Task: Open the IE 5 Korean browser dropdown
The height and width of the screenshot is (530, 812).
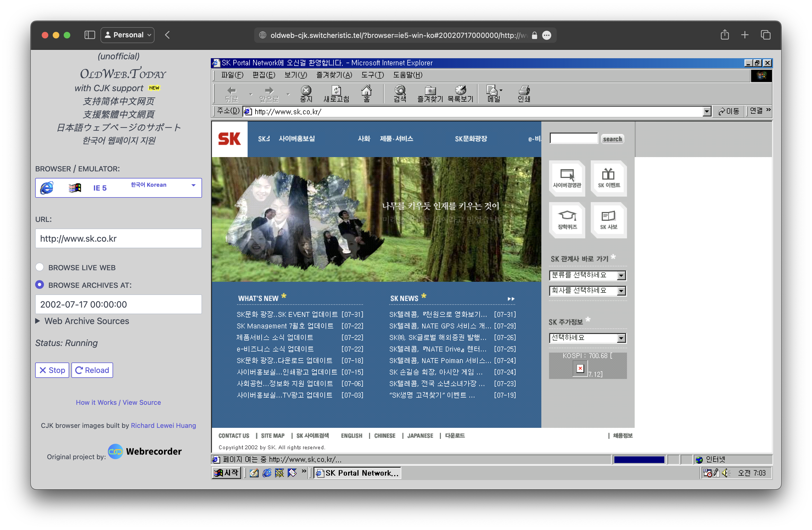Action: 118,188
